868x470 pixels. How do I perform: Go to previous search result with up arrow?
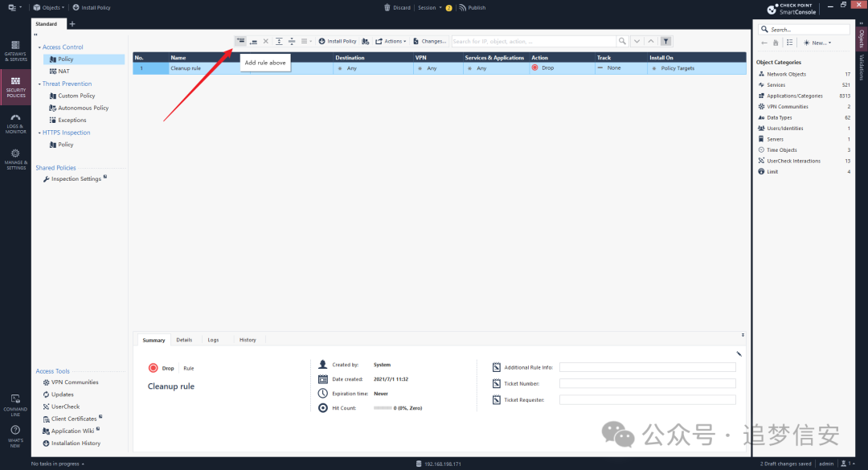(651, 42)
